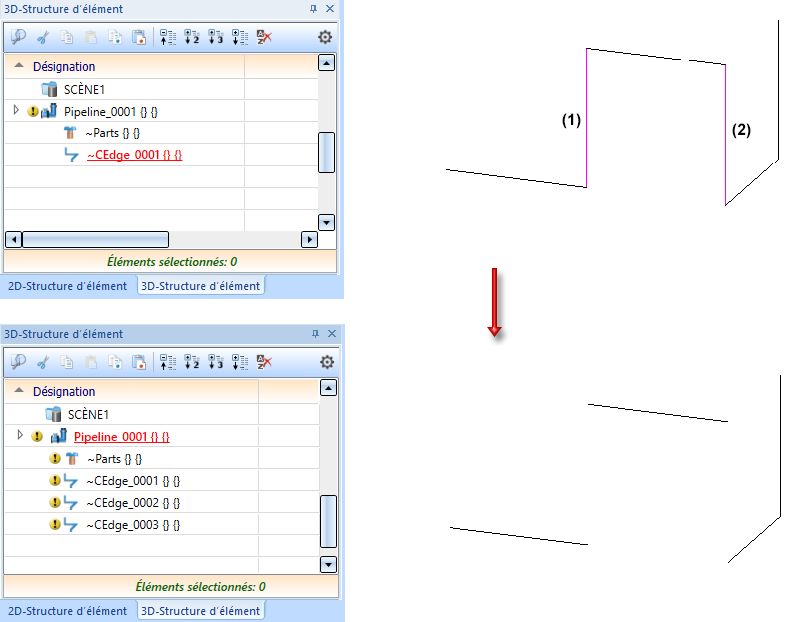The width and height of the screenshot is (796, 622).
Task: Close the upper 3D-Structure d'élément panel
Action: coord(330,9)
